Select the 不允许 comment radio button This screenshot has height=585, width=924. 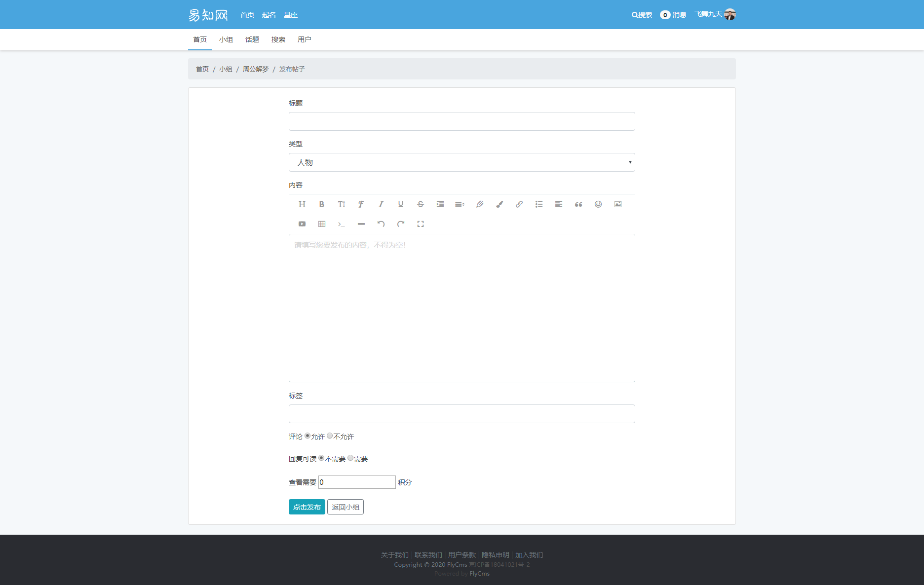[x=330, y=436]
